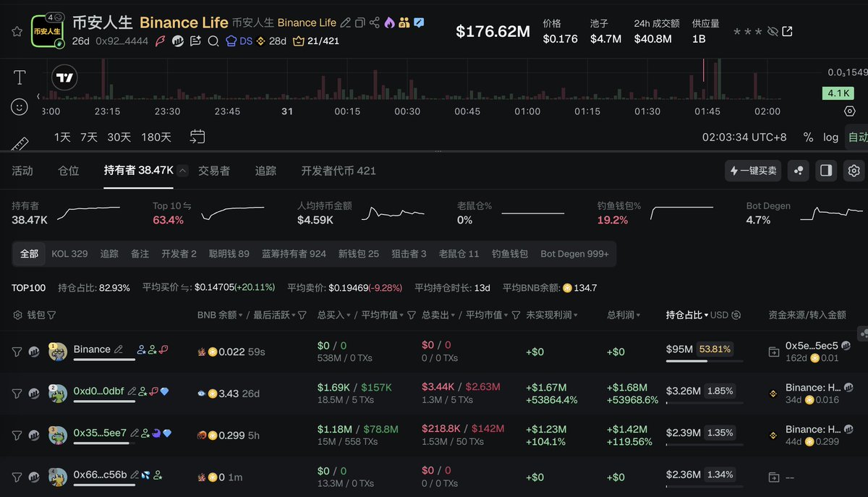Screen dimensions: 868x497
Task: Set chart range to 1天
Action: click(x=63, y=137)
